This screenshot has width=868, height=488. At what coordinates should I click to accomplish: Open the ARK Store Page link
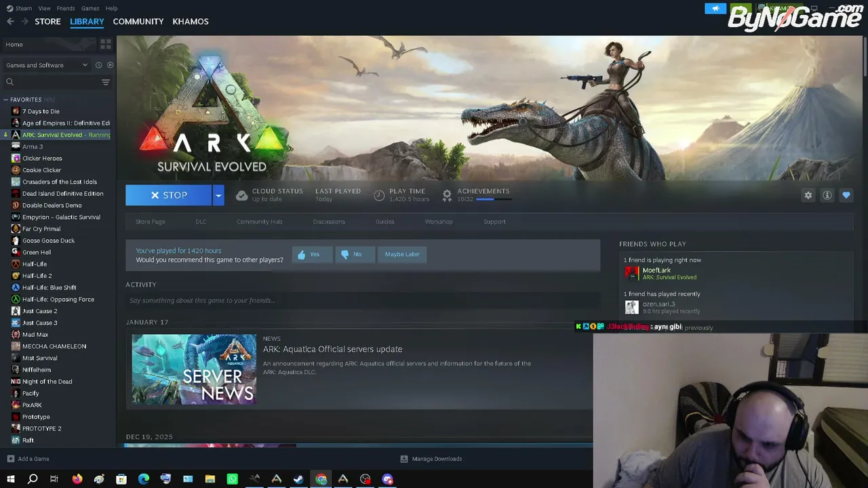pyautogui.click(x=150, y=222)
